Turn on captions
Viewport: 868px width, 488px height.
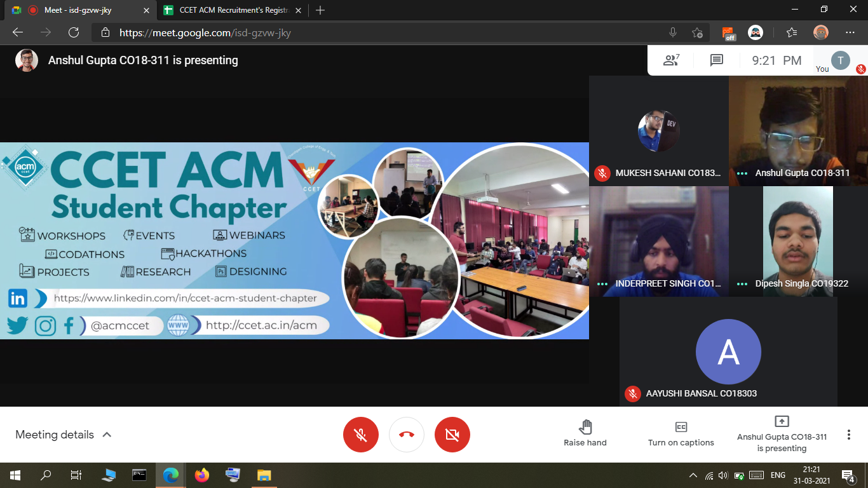pyautogui.click(x=681, y=434)
